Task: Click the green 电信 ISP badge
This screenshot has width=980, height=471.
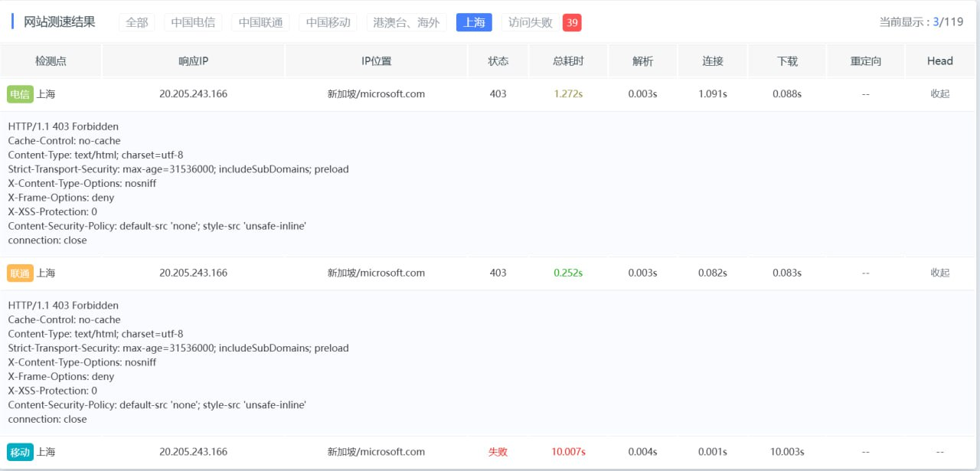Action: (x=19, y=93)
